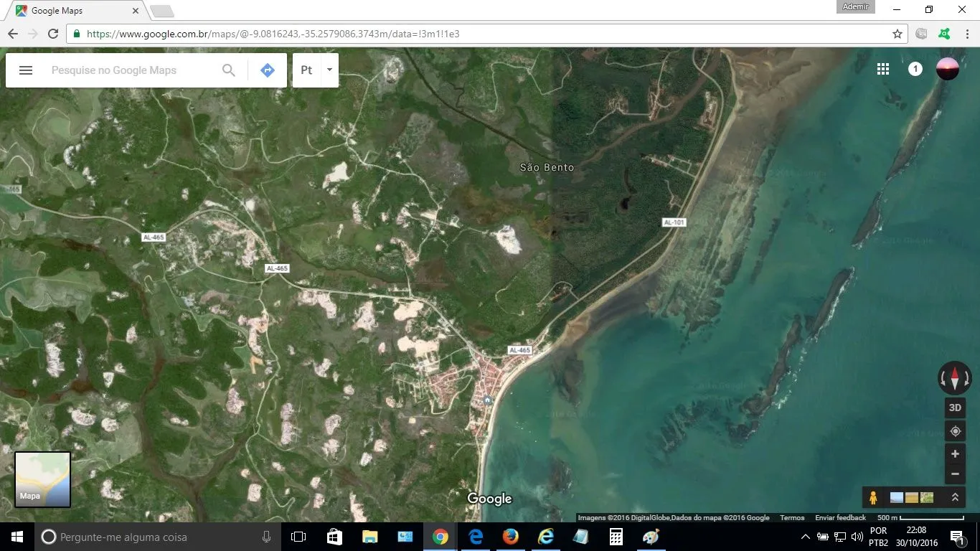Click the Pt input method button
Viewport: 980px width, 551px height.
(306, 70)
